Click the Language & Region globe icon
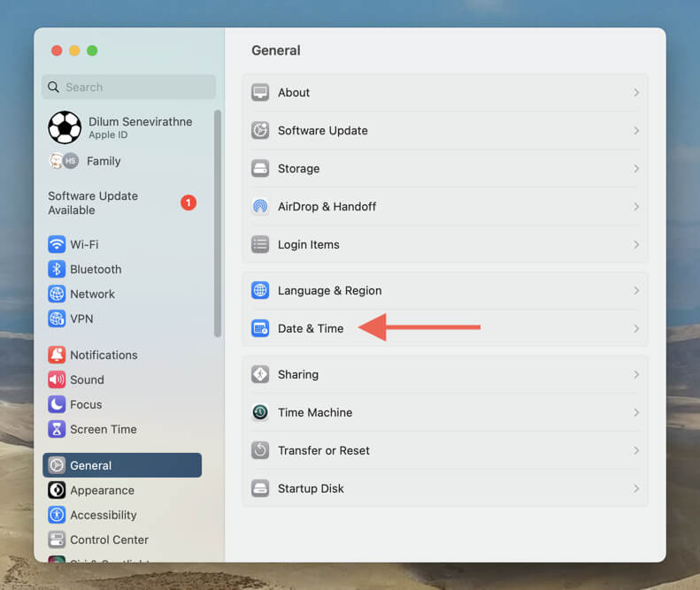 click(260, 290)
